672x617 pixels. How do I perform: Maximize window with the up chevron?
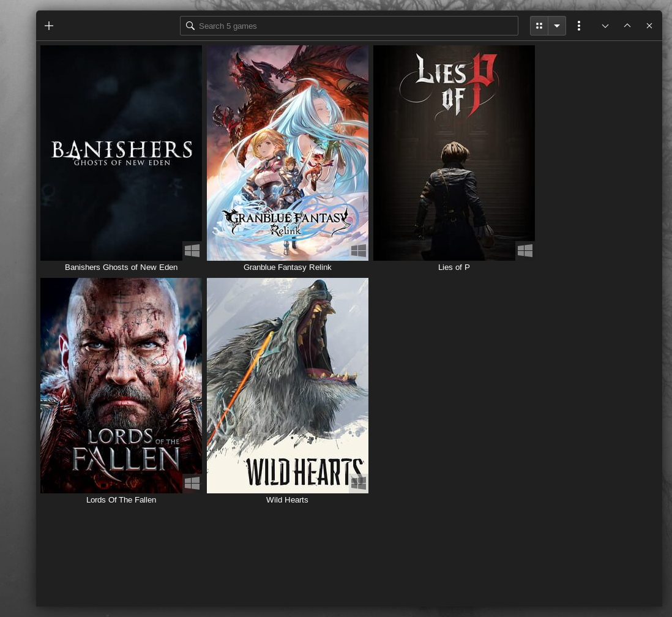[x=627, y=26]
